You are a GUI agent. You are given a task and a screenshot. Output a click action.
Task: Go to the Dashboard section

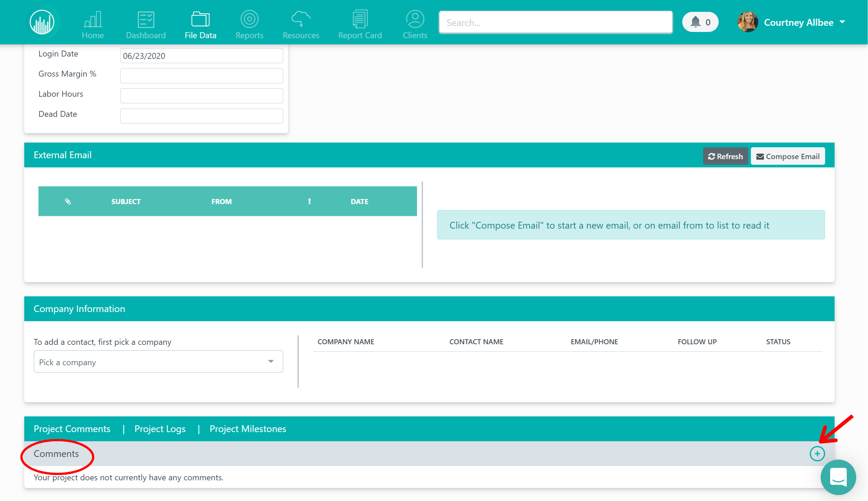[x=146, y=25]
